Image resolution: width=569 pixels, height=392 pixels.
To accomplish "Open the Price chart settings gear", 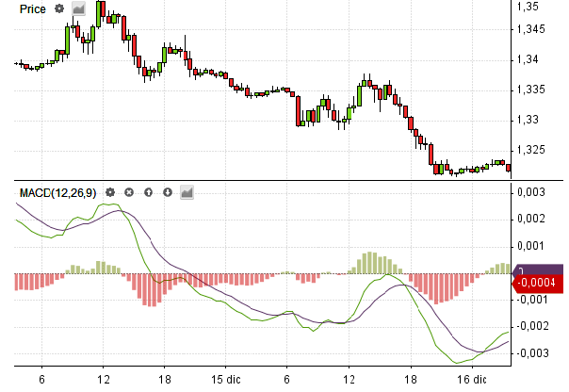I will coord(60,8).
